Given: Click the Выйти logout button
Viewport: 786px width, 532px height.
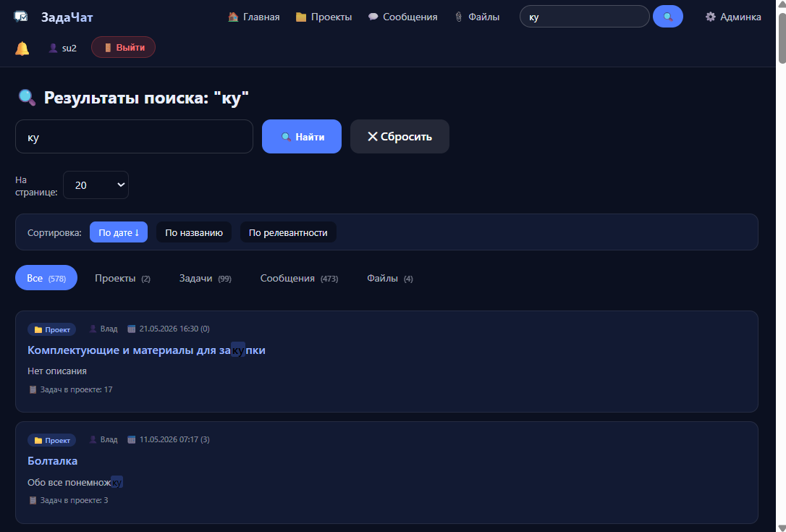Looking at the screenshot, I should tap(123, 47).
